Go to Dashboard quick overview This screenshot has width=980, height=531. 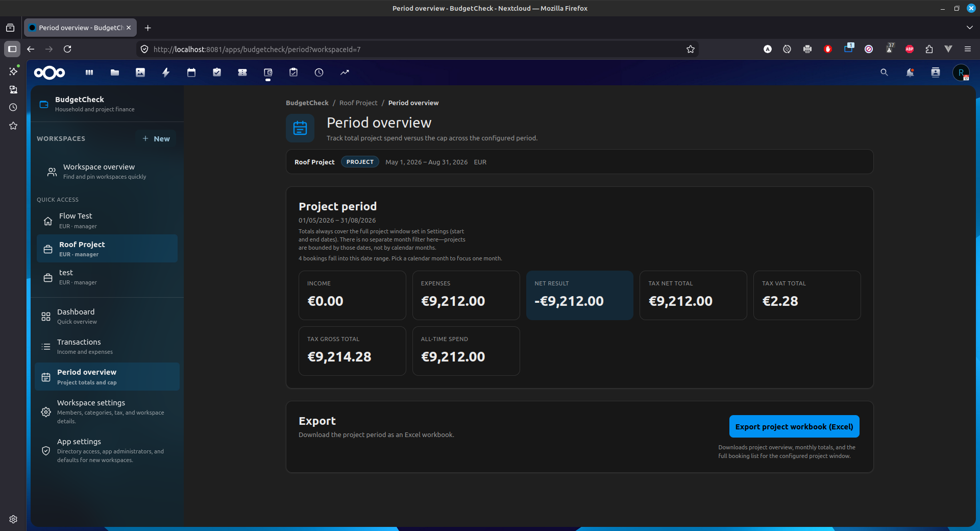click(x=107, y=317)
